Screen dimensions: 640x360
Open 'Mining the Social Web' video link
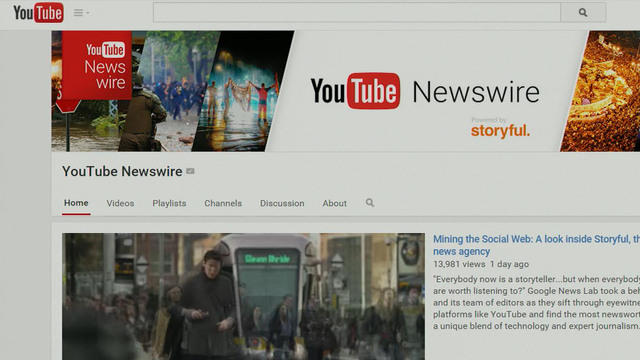pyautogui.click(x=536, y=245)
